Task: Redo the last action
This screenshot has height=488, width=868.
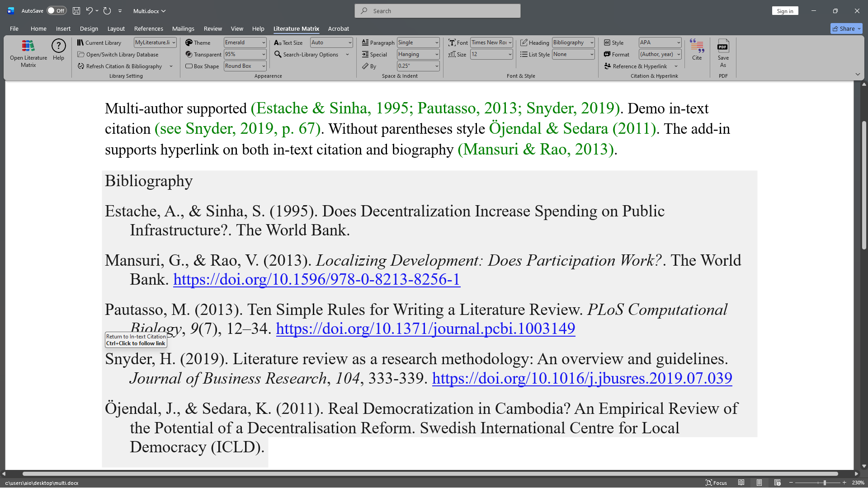Action: click(107, 11)
